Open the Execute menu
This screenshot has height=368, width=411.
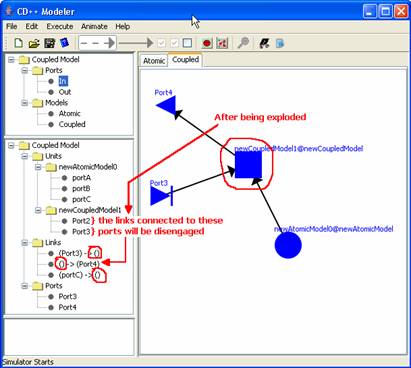(60, 26)
